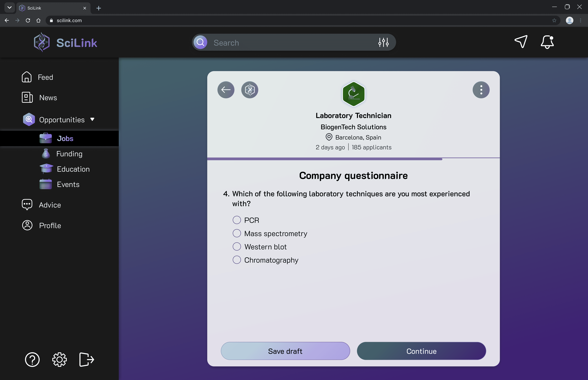This screenshot has height=380, width=588.
Task: Click the log out icon
Action: pos(87,360)
